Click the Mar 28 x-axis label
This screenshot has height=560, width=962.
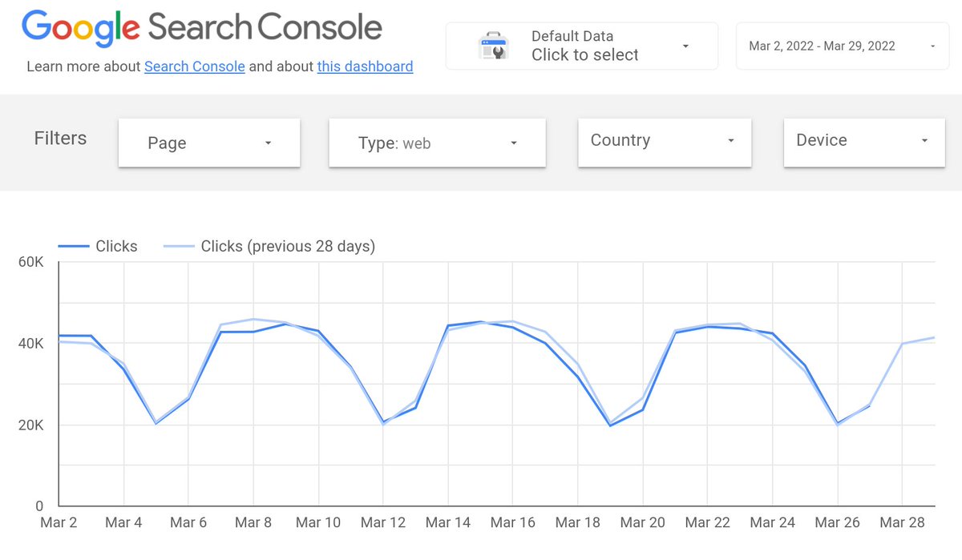pyautogui.click(x=902, y=522)
